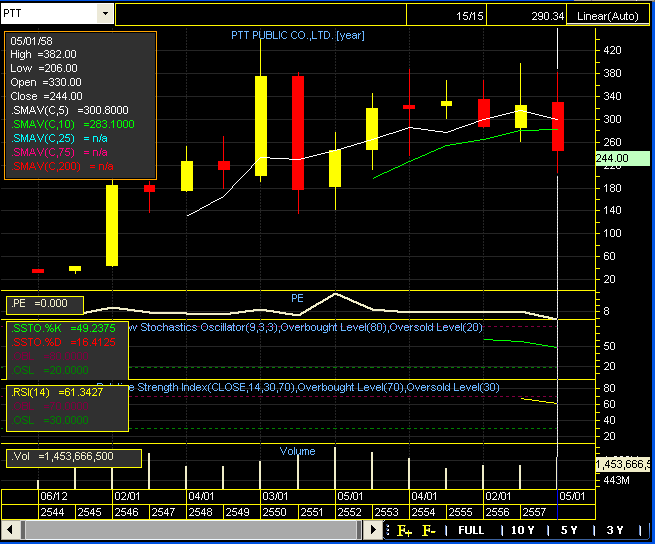The image size is (656, 544).
Task: Click the year 2550 axis cell
Action: tap(279, 512)
